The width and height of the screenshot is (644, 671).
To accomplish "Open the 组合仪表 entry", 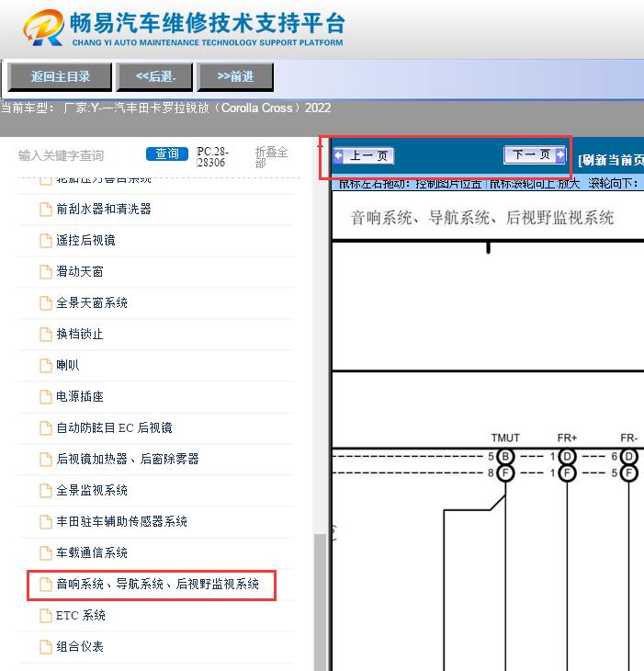I will pyautogui.click(x=80, y=646).
